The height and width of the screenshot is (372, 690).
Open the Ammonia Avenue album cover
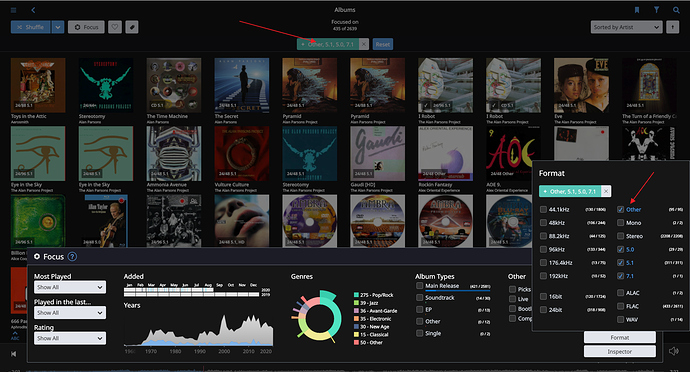[x=174, y=154]
